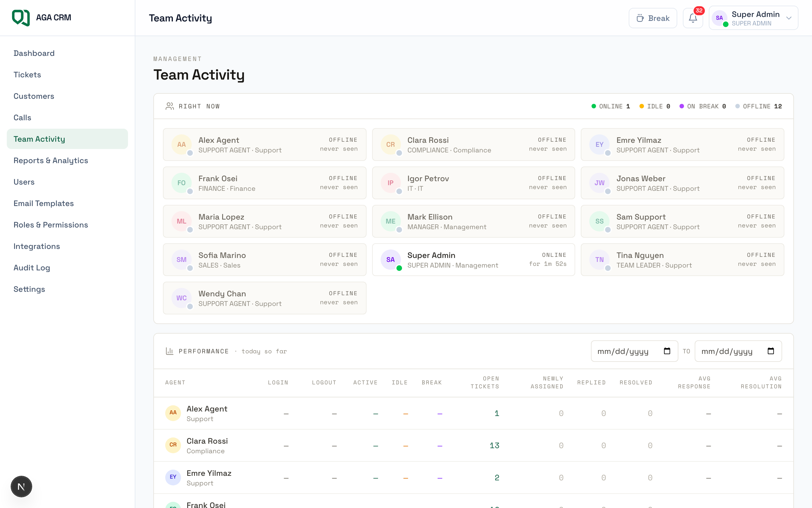812x508 pixels.
Task: Click the Mark Ellison ME avatar
Action: coord(390,222)
